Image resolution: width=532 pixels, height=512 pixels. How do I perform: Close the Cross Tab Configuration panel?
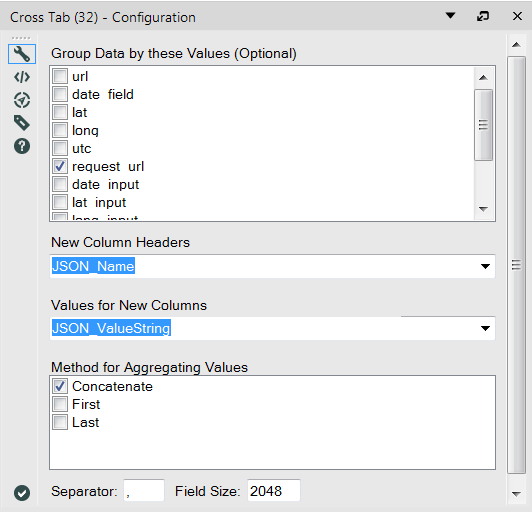517,16
